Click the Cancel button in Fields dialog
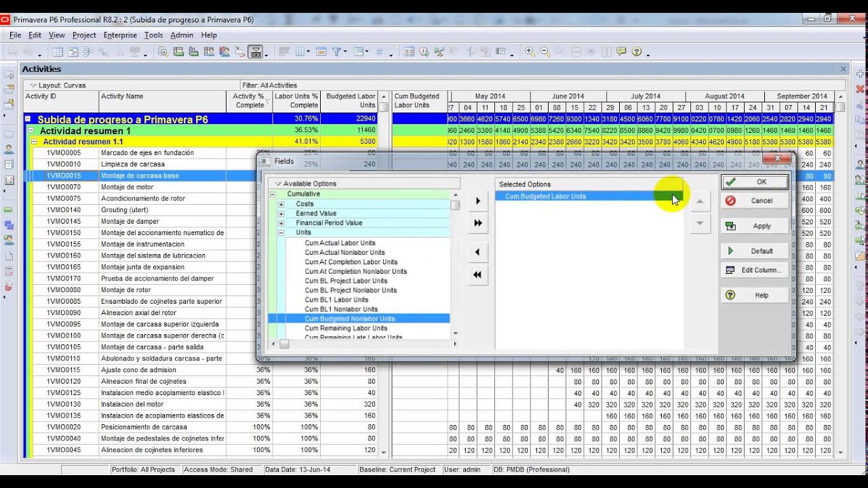The width and height of the screenshot is (868, 488). click(755, 201)
